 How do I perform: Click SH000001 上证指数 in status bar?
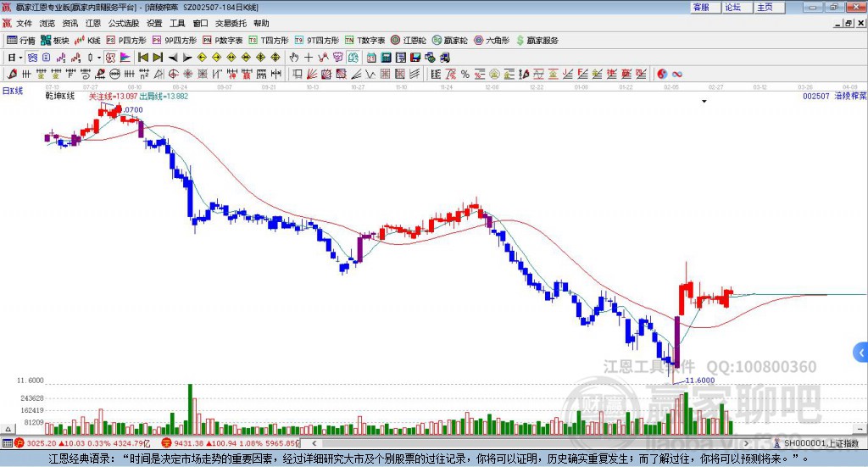pyautogui.click(x=821, y=443)
